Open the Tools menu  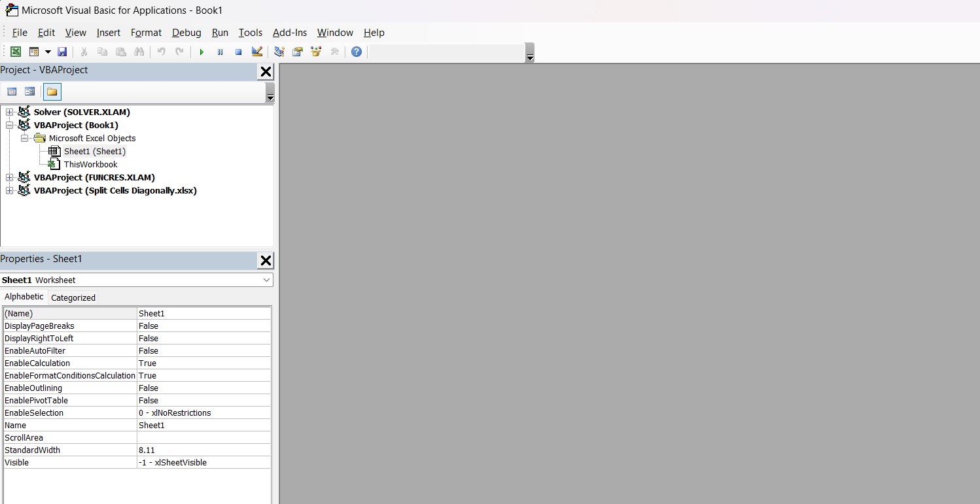[251, 33]
